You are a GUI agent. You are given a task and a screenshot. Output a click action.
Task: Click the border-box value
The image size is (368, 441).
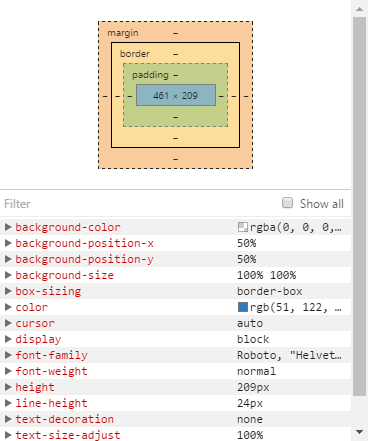(270, 291)
